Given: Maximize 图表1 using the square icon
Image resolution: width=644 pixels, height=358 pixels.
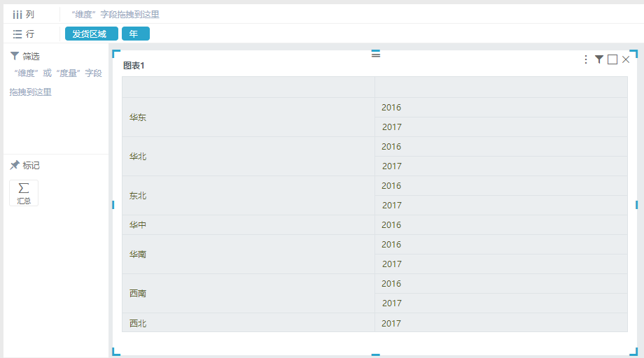Looking at the screenshot, I should (612, 59).
